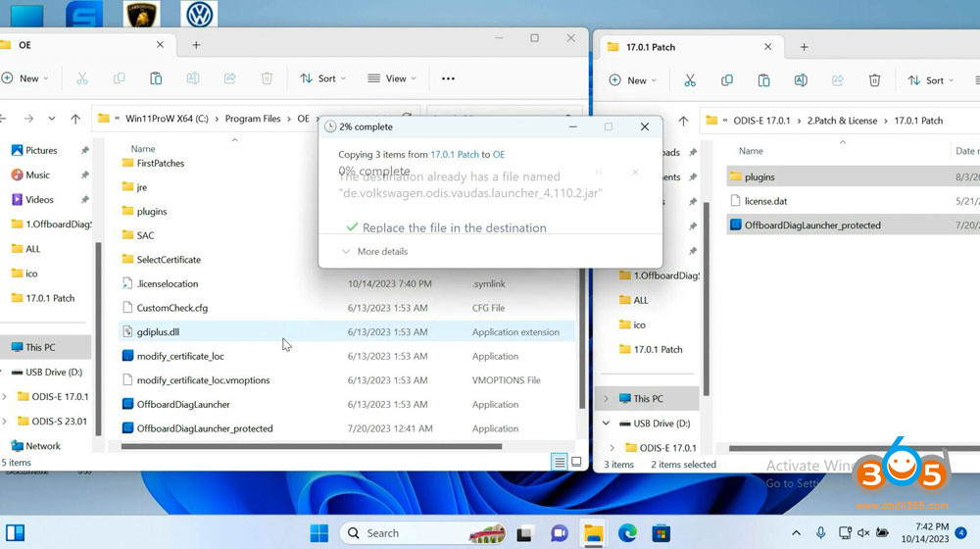Open Task View on the taskbar
The width and height of the screenshot is (980, 549).
click(524, 533)
